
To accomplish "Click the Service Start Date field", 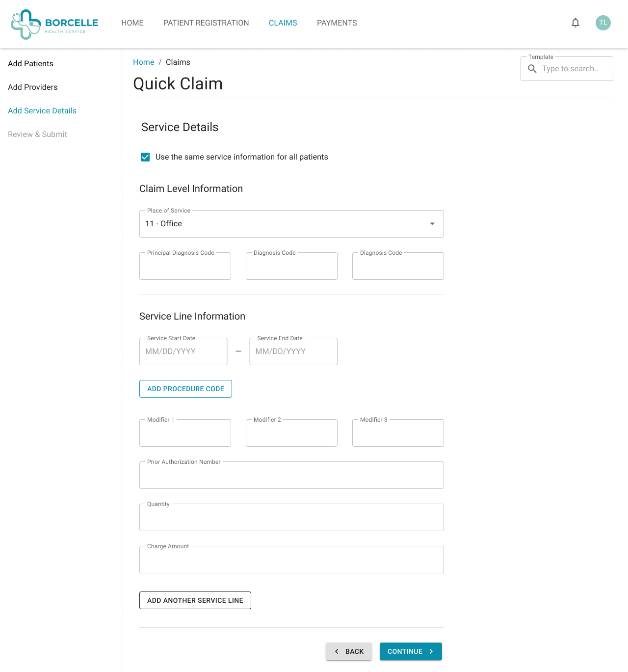I will tap(183, 351).
